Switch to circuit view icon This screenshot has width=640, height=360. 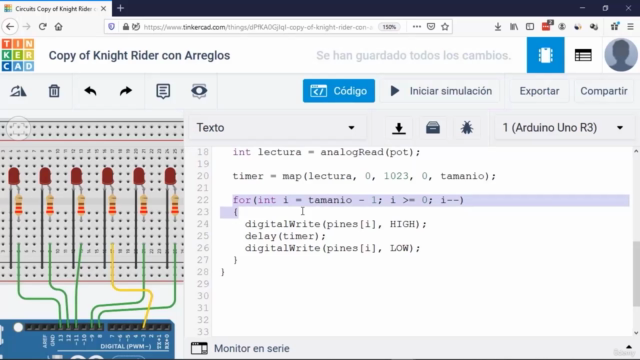(545, 55)
